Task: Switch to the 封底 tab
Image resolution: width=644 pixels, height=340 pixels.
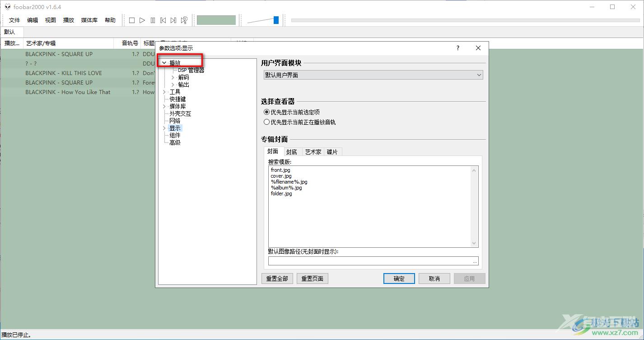Action: click(292, 152)
